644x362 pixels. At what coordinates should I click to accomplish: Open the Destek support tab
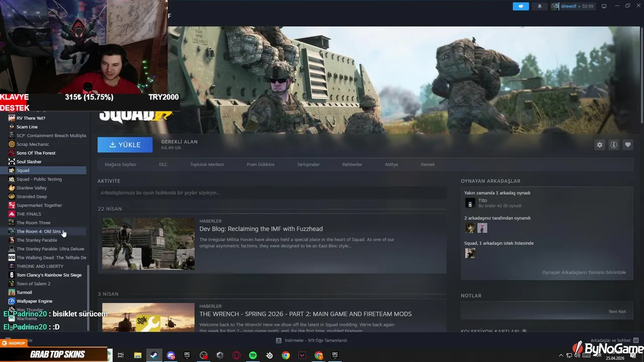tap(428, 164)
